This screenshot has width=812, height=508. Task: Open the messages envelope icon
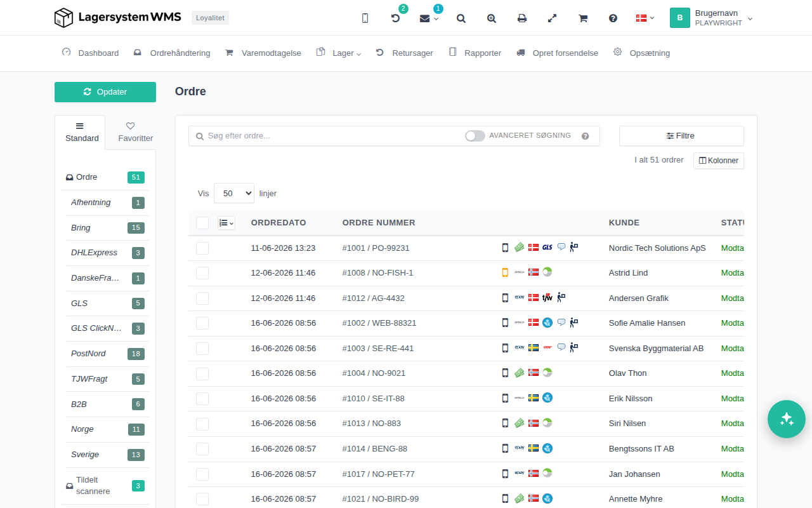coord(429,18)
